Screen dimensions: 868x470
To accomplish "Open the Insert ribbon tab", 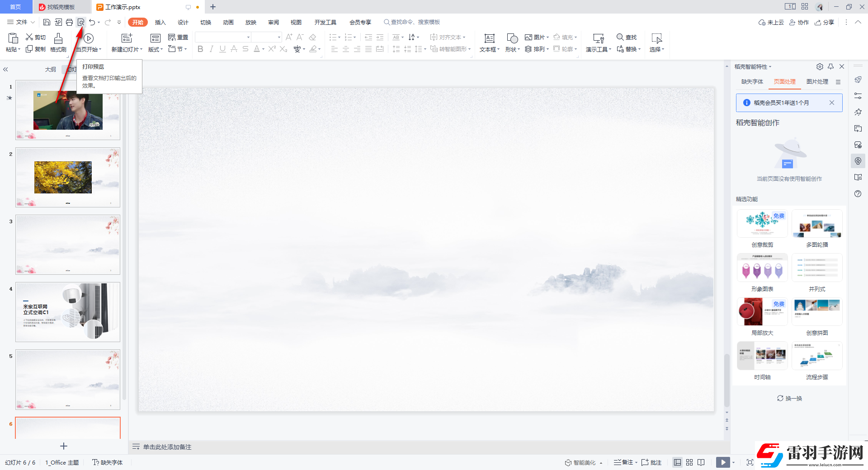I will [160, 22].
